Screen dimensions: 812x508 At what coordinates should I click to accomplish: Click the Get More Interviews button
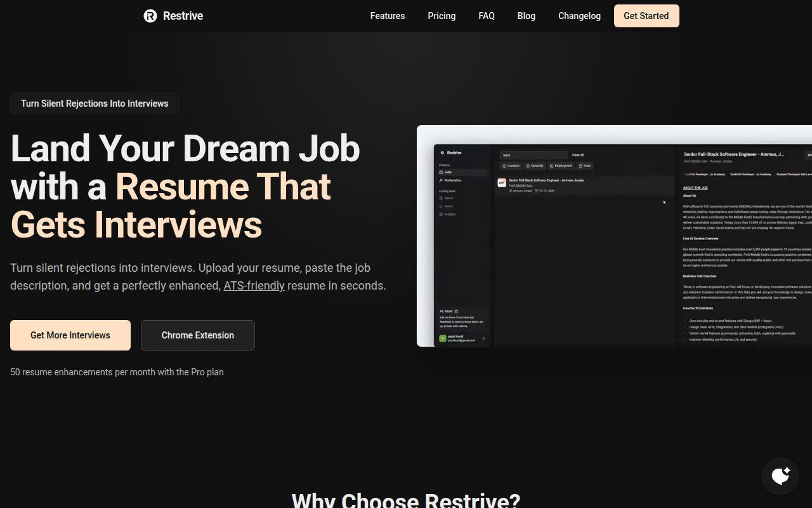[x=70, y=335]
